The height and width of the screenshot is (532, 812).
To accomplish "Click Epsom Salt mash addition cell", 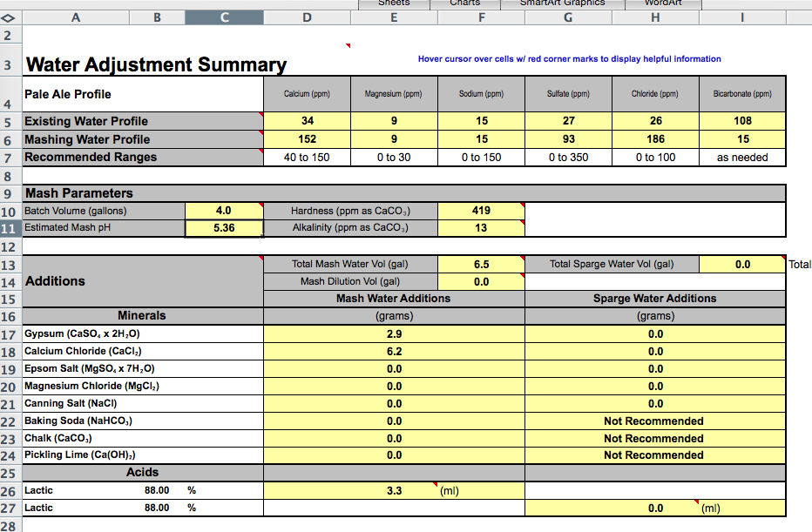I will 394,369.
